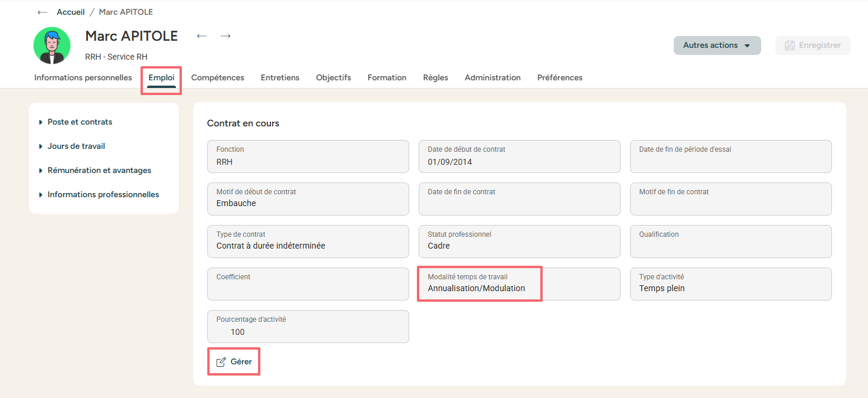Image resolution: width=868 pixels, height=398 pixels.
Task: Click the Modalité temps de travail field
Action: (x=519, y=284)
